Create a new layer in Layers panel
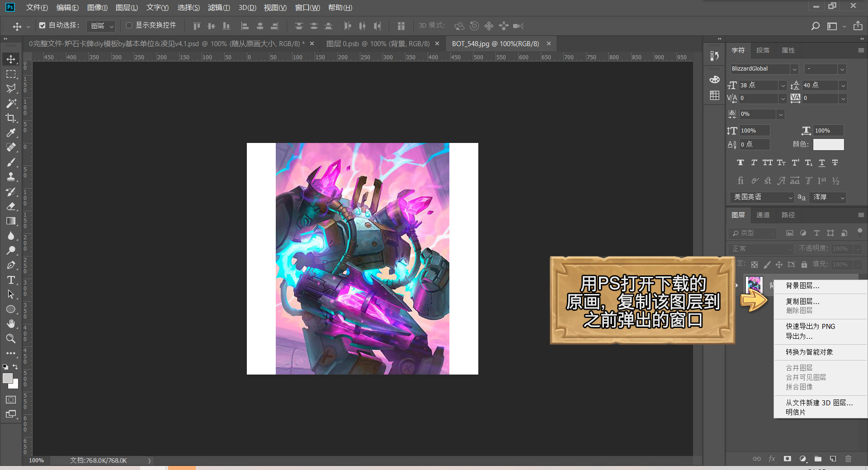The image size is (868, 470). coord(833,459)
